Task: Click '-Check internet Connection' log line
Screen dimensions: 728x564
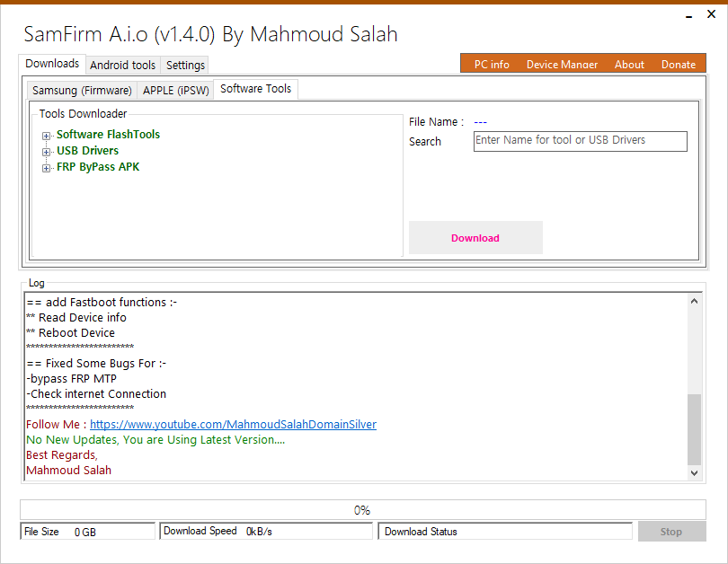Action: coord(96,393)
